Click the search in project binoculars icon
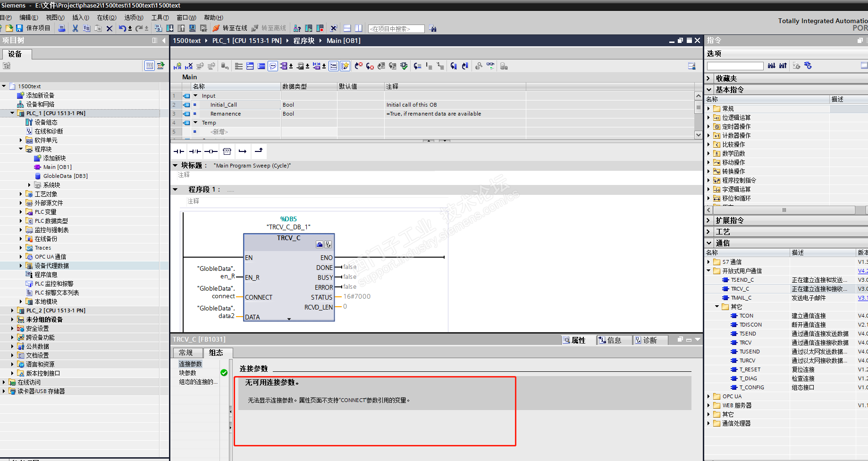868x461 pixels. click(x=433, y=29)
